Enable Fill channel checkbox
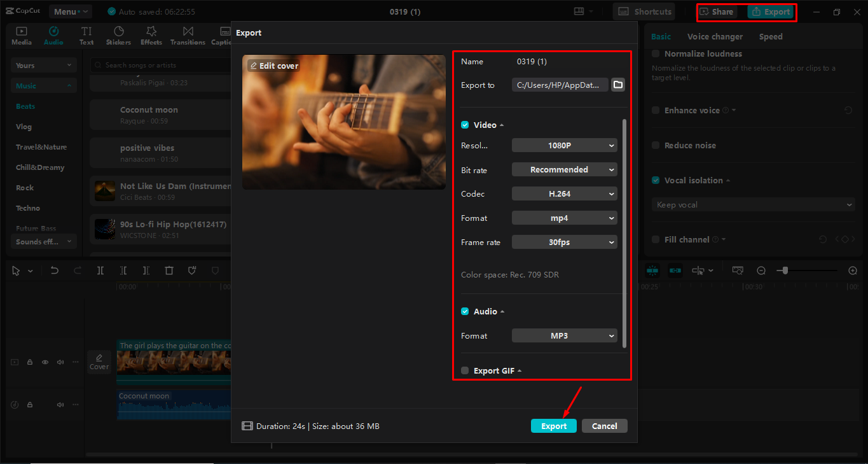The image size is (868, 464). tap(656, 239)
